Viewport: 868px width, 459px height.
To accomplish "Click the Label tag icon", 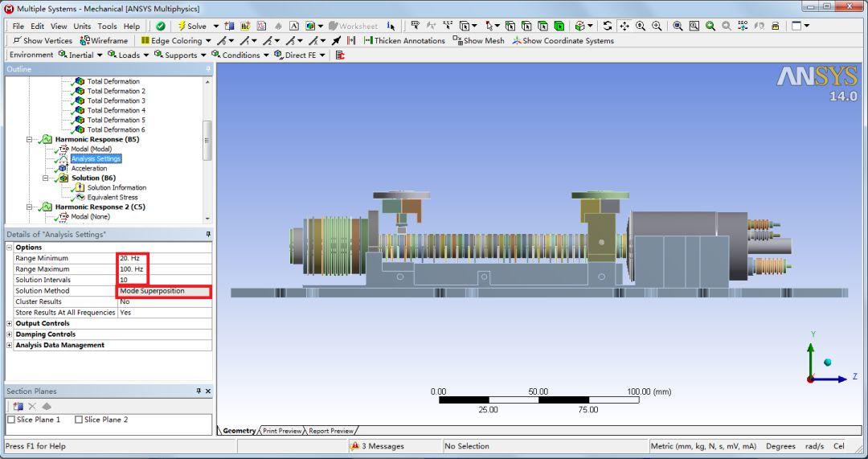I will point(415,26).
